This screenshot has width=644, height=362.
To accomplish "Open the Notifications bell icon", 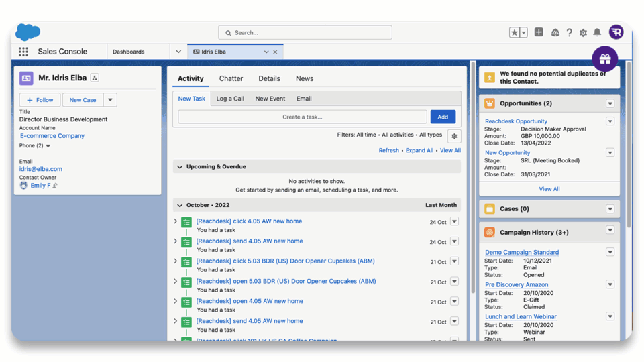I will (597, 32).
